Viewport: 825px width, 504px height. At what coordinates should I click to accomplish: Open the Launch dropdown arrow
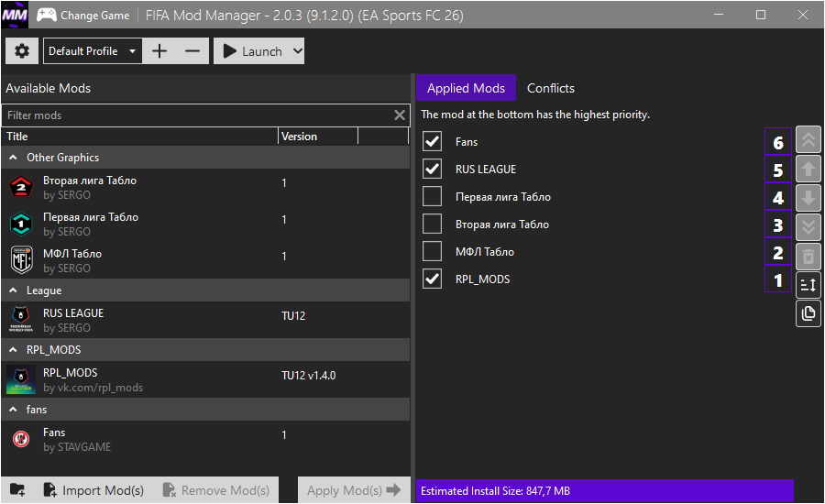(x=296, y=51)
